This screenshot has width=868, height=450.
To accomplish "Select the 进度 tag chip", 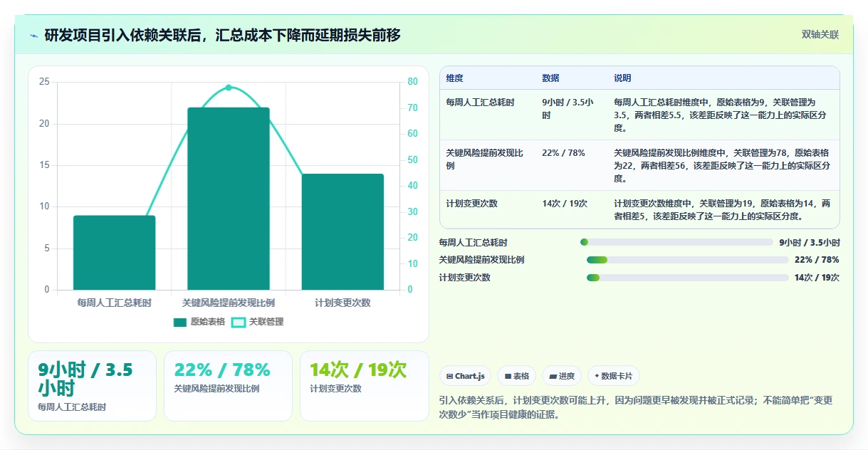I will (562, 376).
